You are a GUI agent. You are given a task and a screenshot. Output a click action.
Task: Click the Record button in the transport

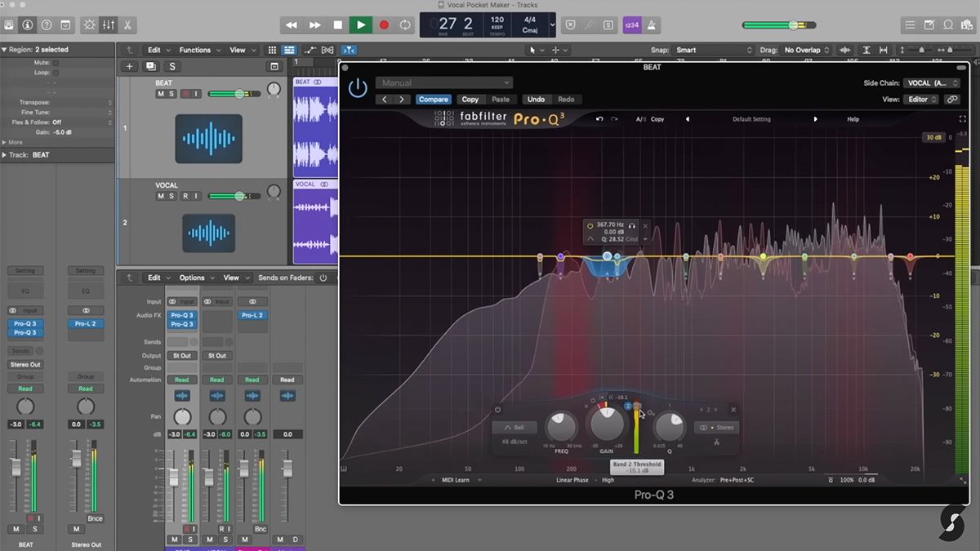click(384, 25)
